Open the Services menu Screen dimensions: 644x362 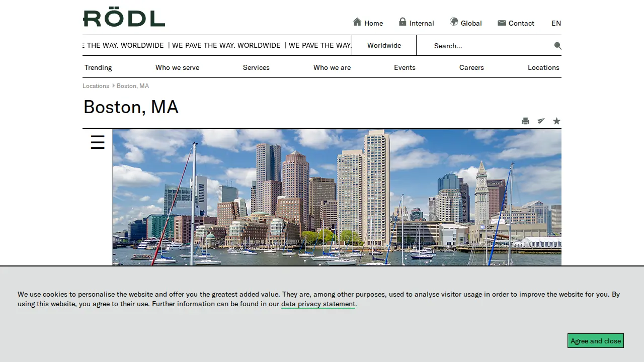(x=256, y=67)
